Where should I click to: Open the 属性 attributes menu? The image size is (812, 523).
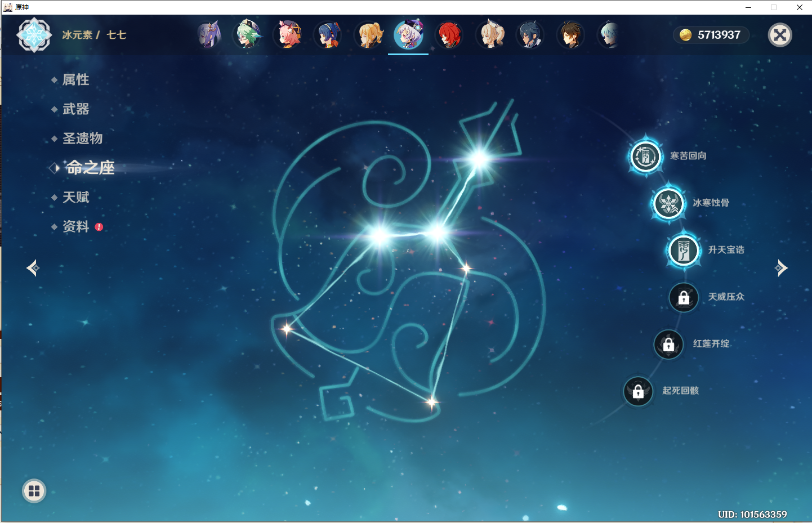pos(76,79)
